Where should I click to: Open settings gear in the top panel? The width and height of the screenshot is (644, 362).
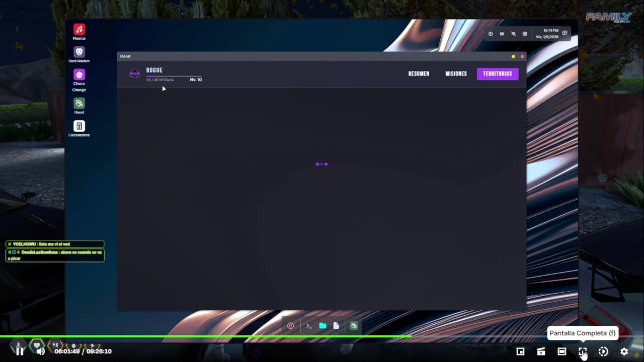(x=525, y=34)
